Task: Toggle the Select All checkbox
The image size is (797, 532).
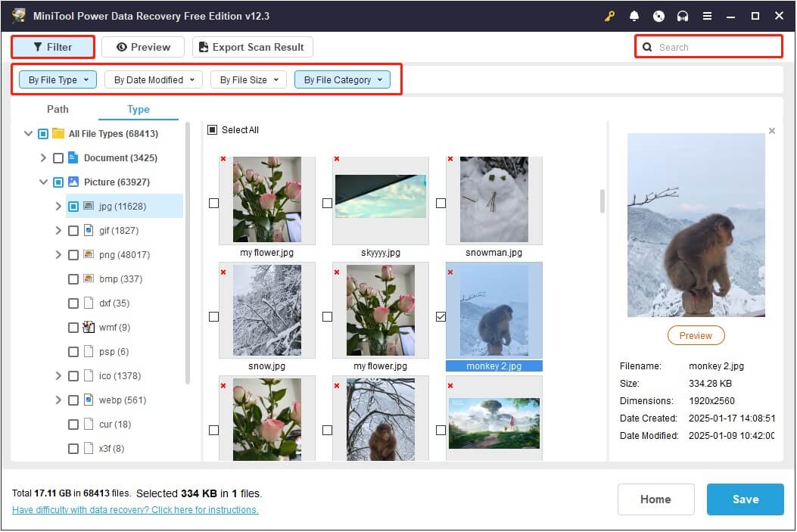Action: tap(213, 130)
